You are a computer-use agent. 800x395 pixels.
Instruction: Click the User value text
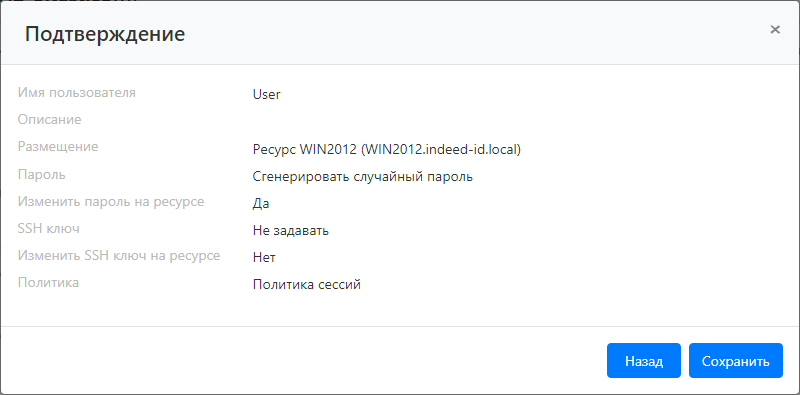tap(267, 94)
